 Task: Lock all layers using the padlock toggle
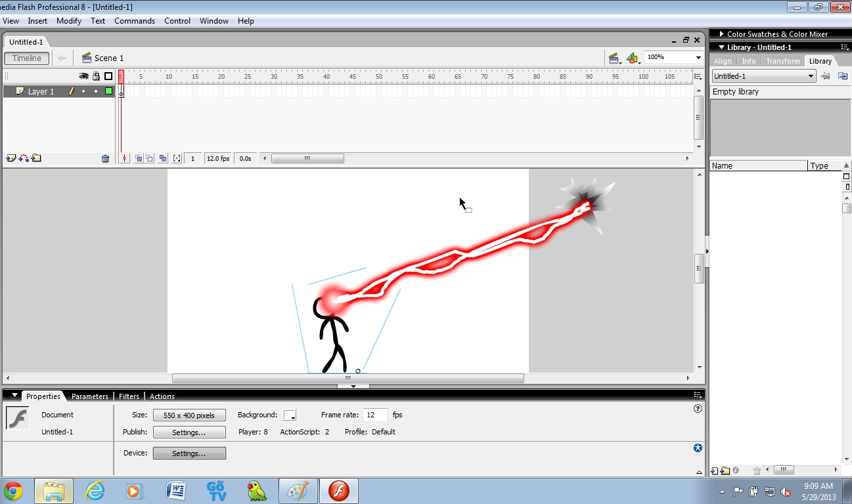95,76
